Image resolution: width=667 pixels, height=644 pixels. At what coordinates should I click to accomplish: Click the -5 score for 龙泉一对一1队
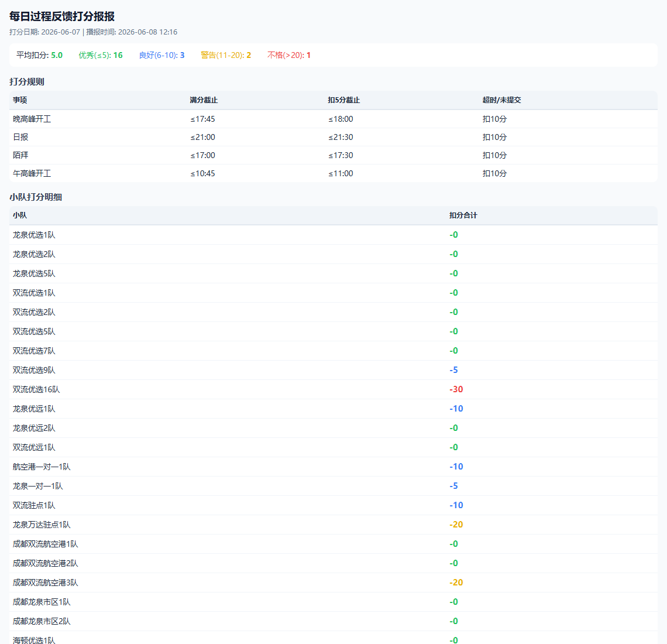453,486
